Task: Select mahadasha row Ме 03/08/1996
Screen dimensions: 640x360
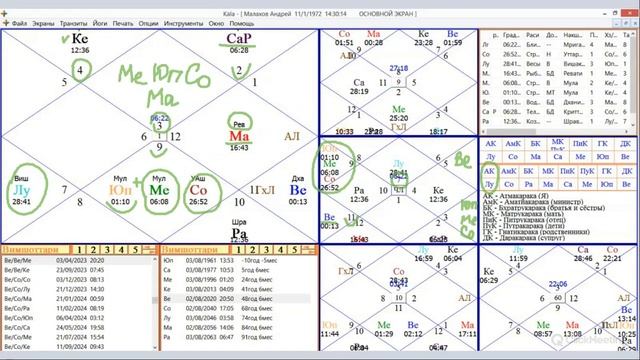Action: pyautogui.click(x=237, y=280)
